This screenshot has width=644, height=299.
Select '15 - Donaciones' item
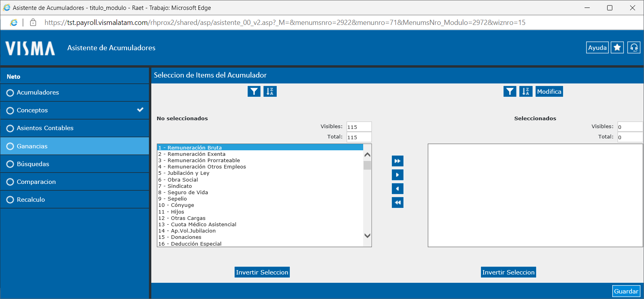tap(260, 237)
